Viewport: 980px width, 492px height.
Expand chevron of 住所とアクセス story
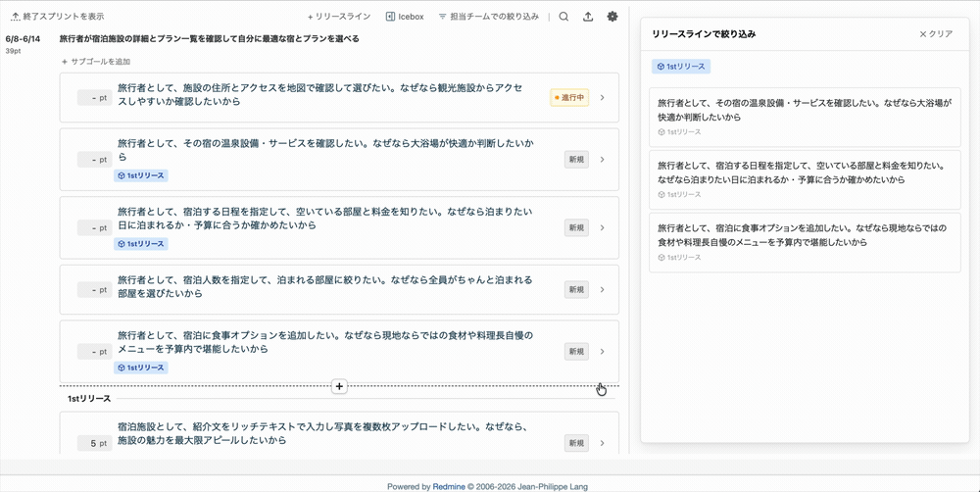[x=603, y=98]
